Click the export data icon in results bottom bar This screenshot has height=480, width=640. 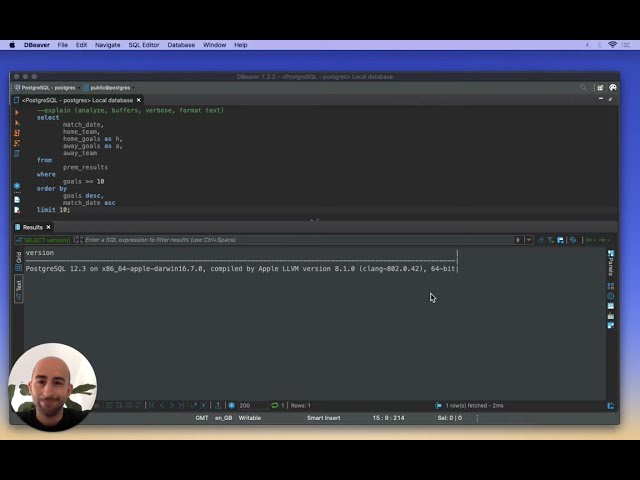[x=218, y=405]
